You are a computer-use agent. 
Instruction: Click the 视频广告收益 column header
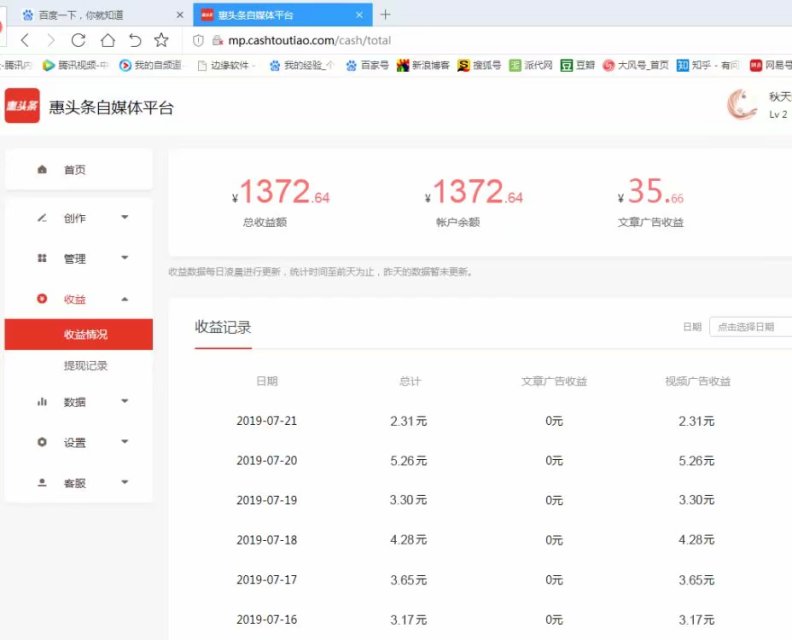pos(698,381)
